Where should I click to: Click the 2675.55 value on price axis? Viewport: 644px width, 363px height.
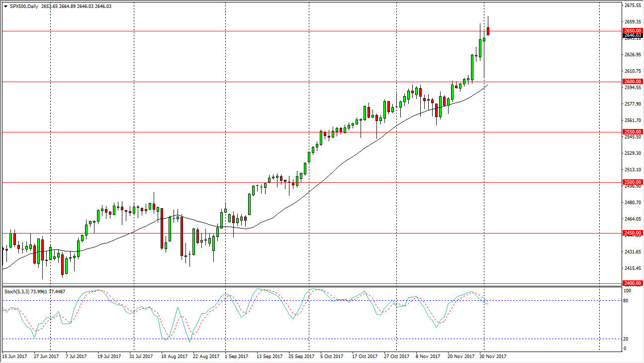632,5
